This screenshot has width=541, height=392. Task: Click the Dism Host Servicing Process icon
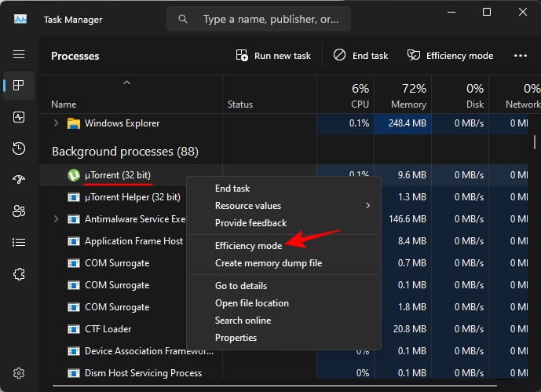click(74, 373)
